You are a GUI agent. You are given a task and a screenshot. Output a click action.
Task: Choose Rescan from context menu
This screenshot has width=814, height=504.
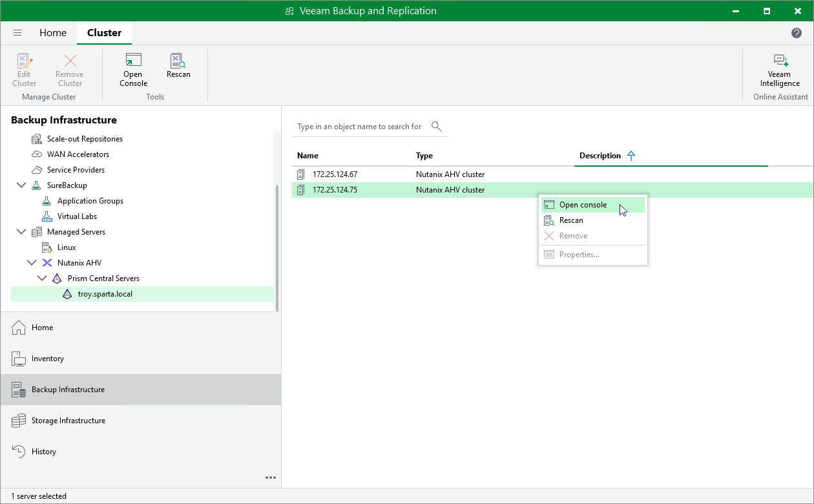point(593,220)
